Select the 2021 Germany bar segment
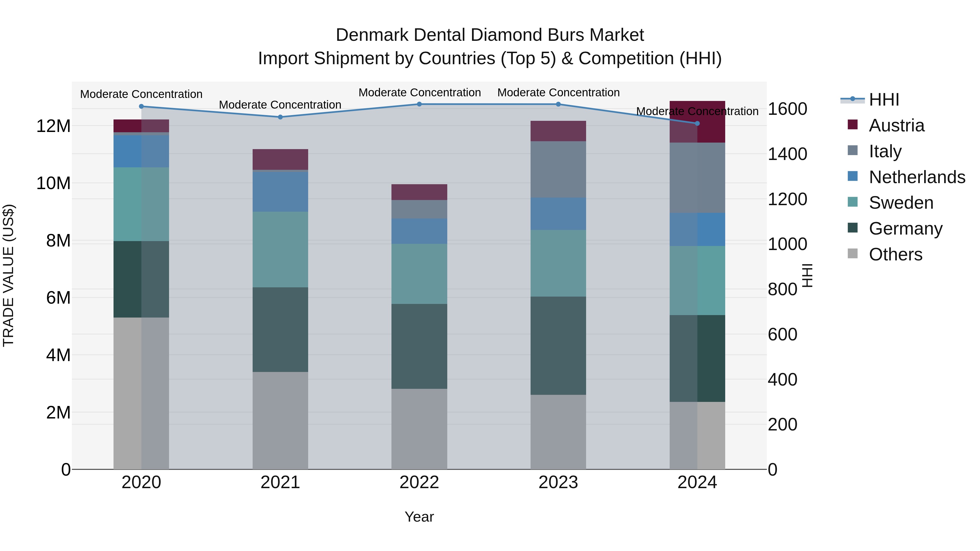This screenshot has width=980, height=551. pyautogui.click(x=280, y=330)
